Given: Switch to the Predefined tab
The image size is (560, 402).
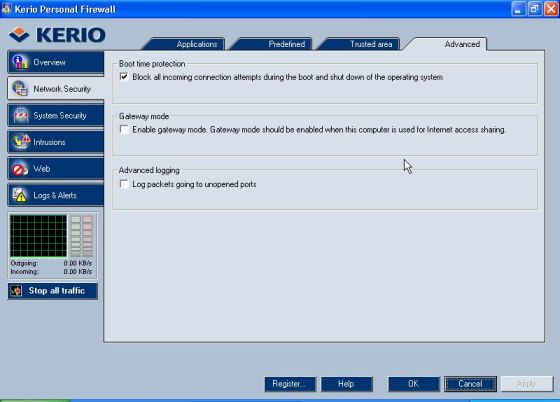Looking at the screenshot, I should click(x=273, y=44).
